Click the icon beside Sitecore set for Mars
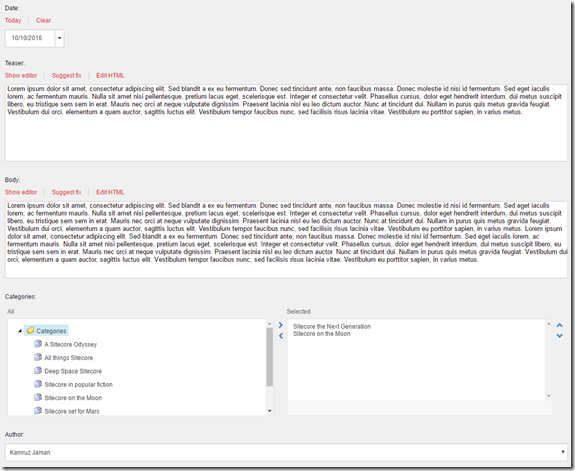The image size is (575, 471). coord(38,410)
